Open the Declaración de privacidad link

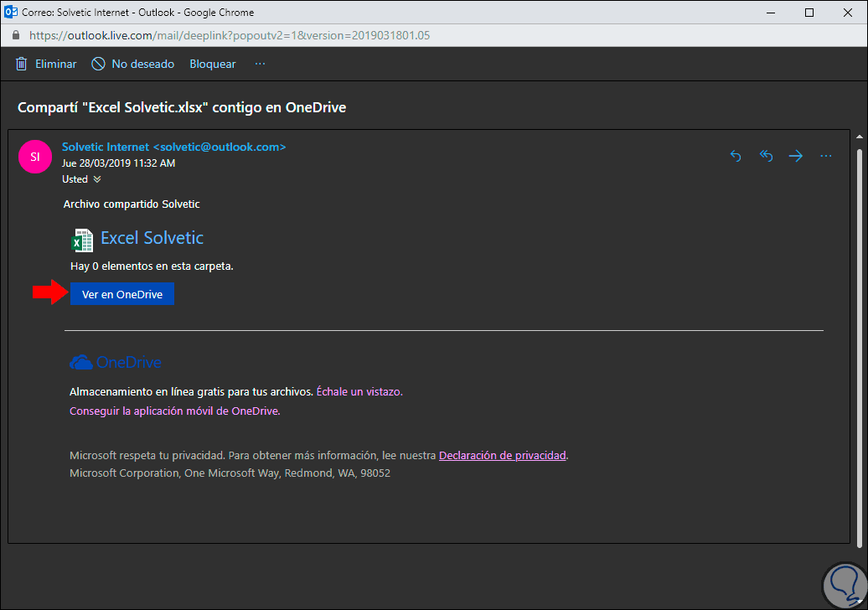tap(503, 456)
